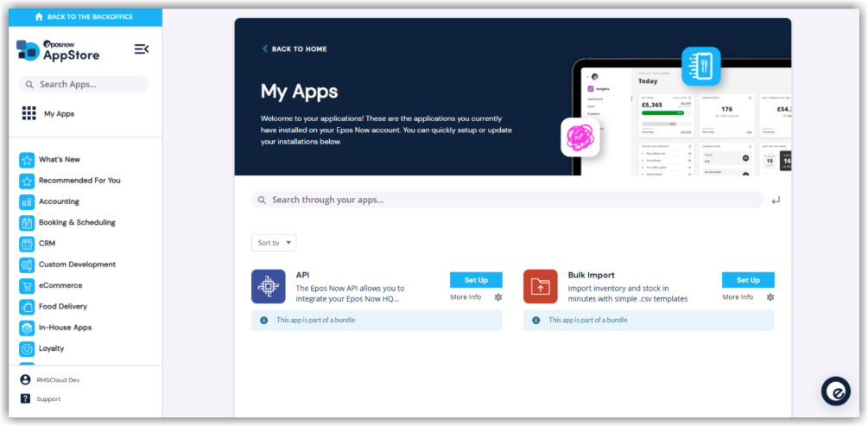Browse the eCommerce category

point(60,286)
